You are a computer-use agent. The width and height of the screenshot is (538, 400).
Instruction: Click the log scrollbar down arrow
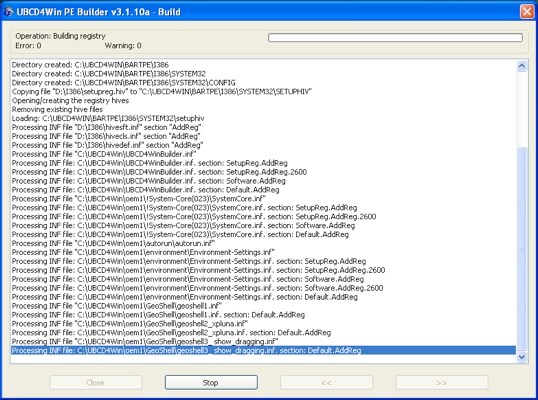pyautogui.click(x=522, y=357)
